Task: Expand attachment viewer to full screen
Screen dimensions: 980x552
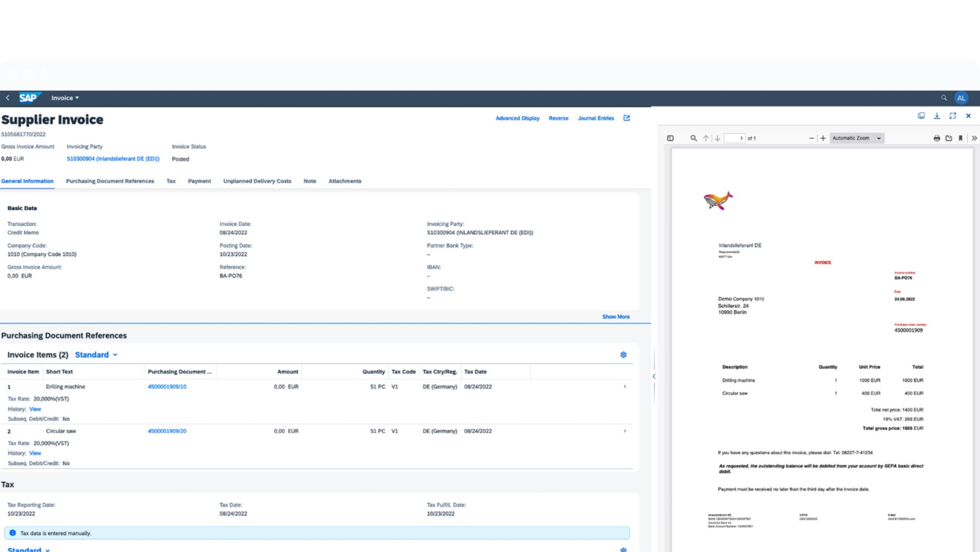Action: 952,116
